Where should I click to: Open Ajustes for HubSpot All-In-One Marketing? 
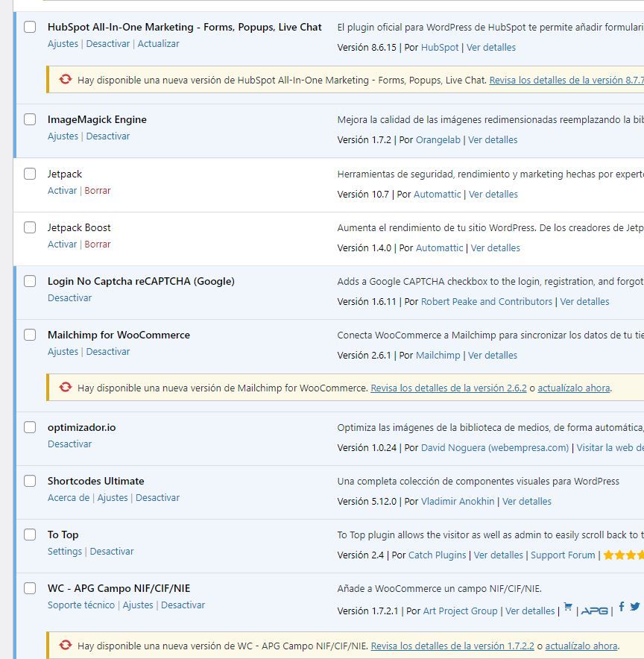pos(63,44)
